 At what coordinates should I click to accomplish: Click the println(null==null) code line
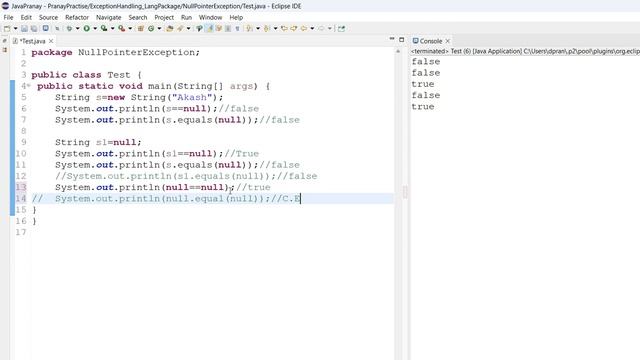pyautogui.click(x=162, y=187)
